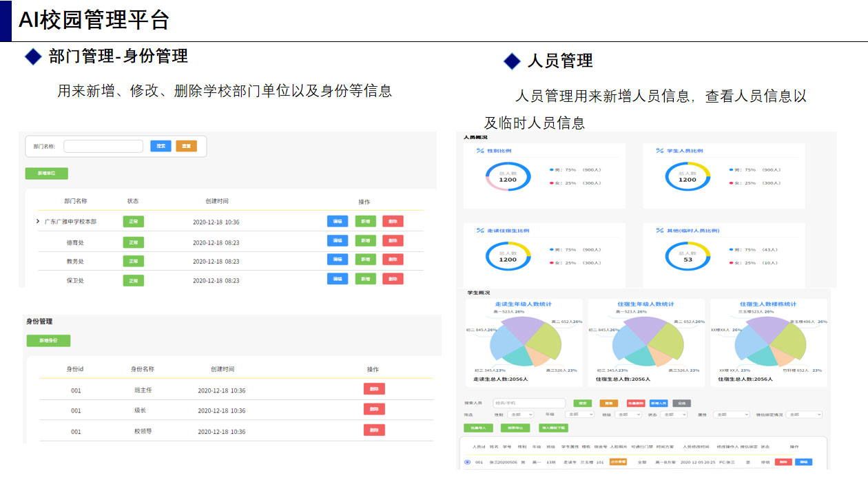
Task: Click the blue 男 legend dot in 性别比例
Action: 551,169
